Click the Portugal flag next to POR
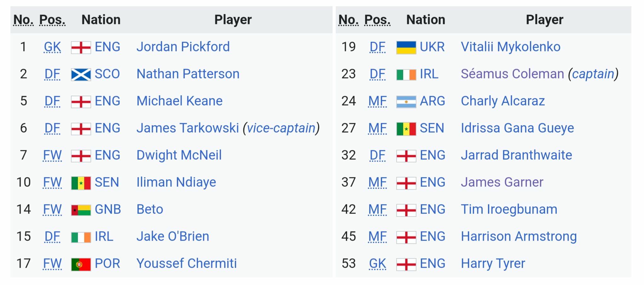 pyautogui.click(x=81, y=264)
